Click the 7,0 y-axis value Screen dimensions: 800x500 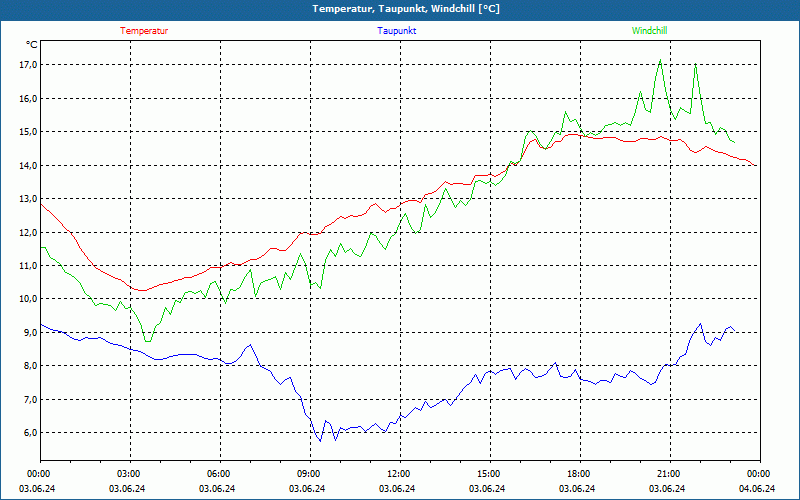point(31,399)
